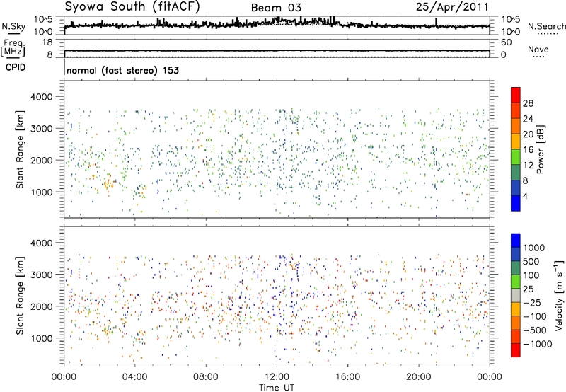The height and width of the screenshot is (392, 566).
Task: Click the '18' frequency axis tick
Action: (x=47, y=42)
